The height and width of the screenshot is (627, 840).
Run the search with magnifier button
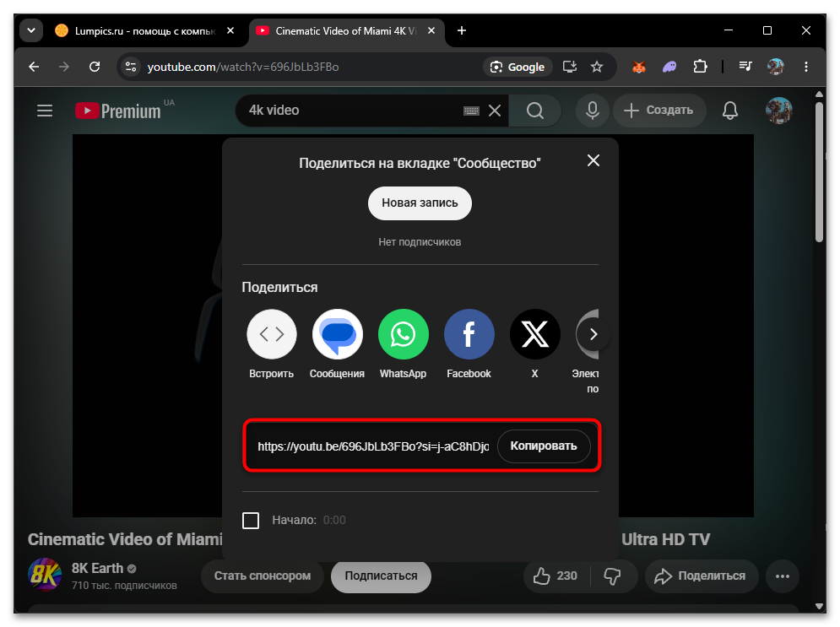(x=535, y=111)
